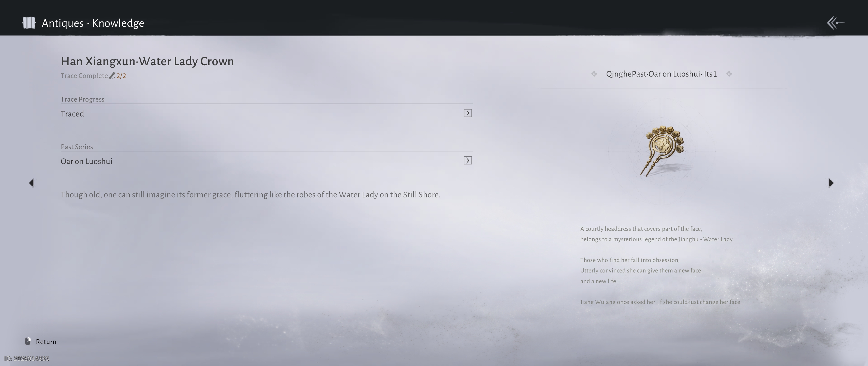Viewport: 868px width, 366px height.
Task: Click the diamond ornament left of QinghePast title
Action: point(594,74)
